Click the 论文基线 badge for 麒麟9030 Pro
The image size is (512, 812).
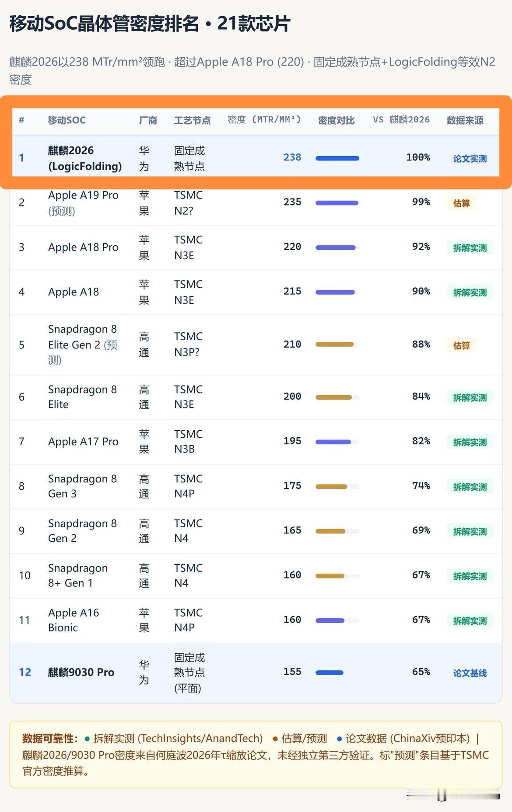pos(470,673)
